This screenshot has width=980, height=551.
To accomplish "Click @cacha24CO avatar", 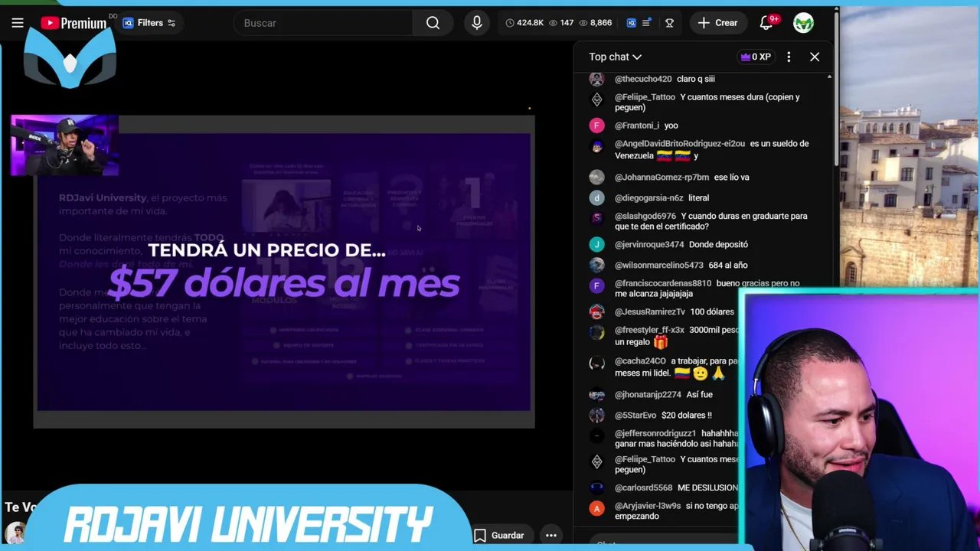I will [x=596, y=364].
